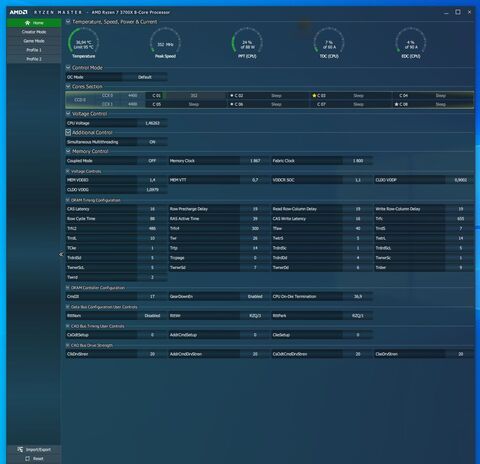
Task: Click the OC Mode Default value
Action: point(145,77)
